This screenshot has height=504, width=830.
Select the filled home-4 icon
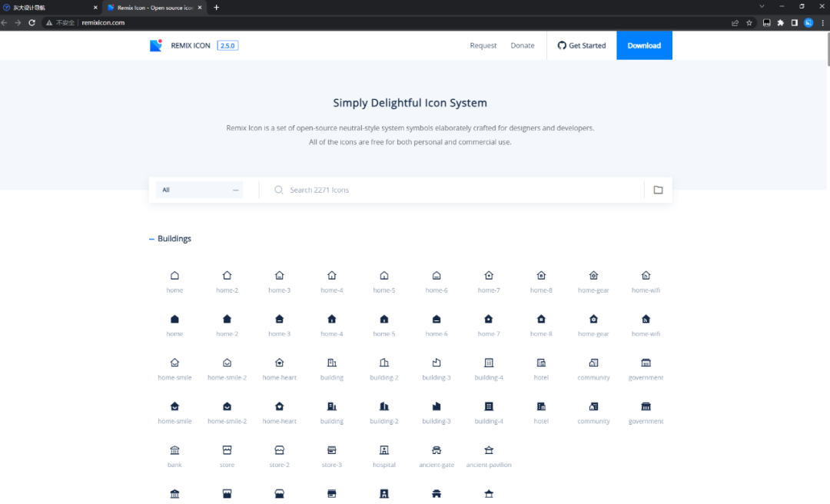332,320
